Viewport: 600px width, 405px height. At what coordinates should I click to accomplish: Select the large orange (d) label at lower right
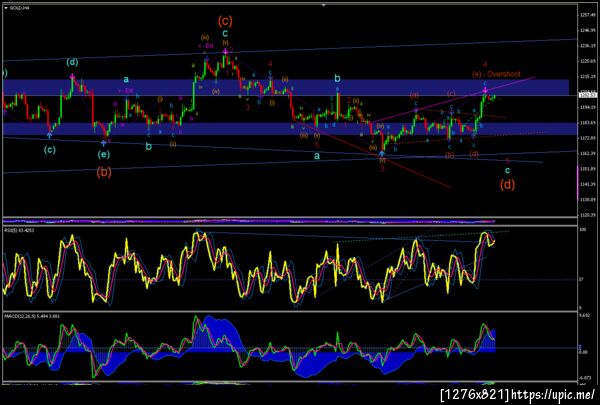507,185
